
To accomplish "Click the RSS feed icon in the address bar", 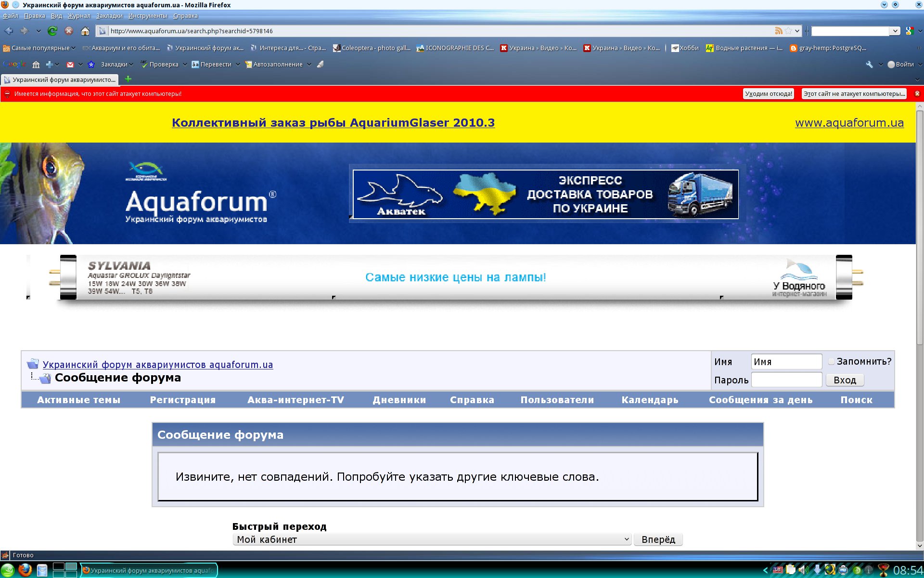I will pyautogui.click(x=778, y=31).
